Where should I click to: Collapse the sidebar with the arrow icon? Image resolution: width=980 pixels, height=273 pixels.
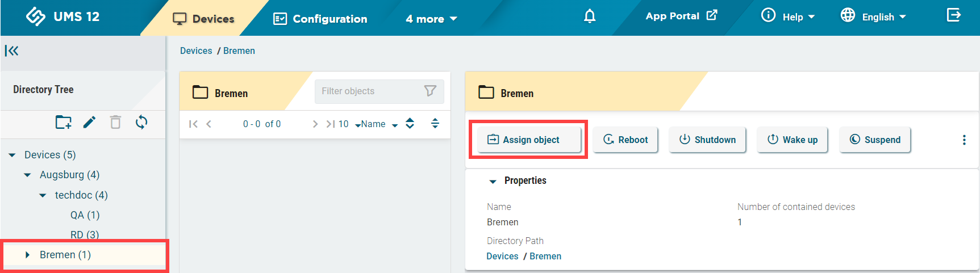click(x=11, y=51)
